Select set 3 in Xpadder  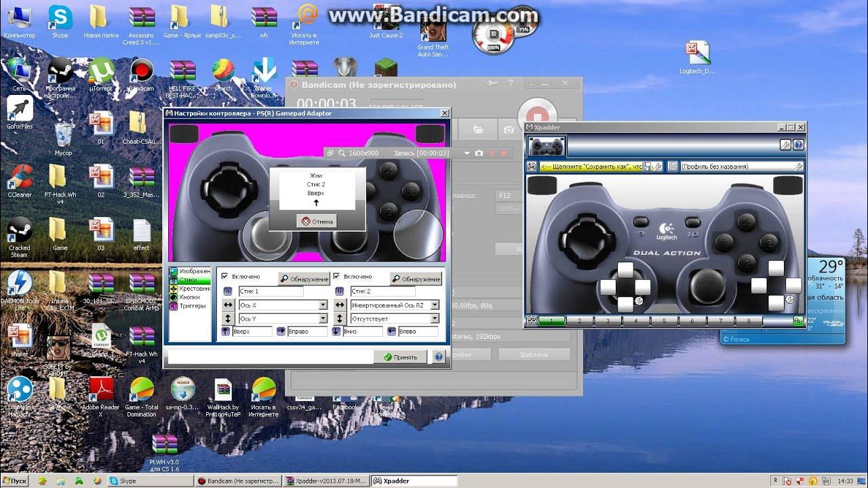pyautogui.click(x=608, y=321)
